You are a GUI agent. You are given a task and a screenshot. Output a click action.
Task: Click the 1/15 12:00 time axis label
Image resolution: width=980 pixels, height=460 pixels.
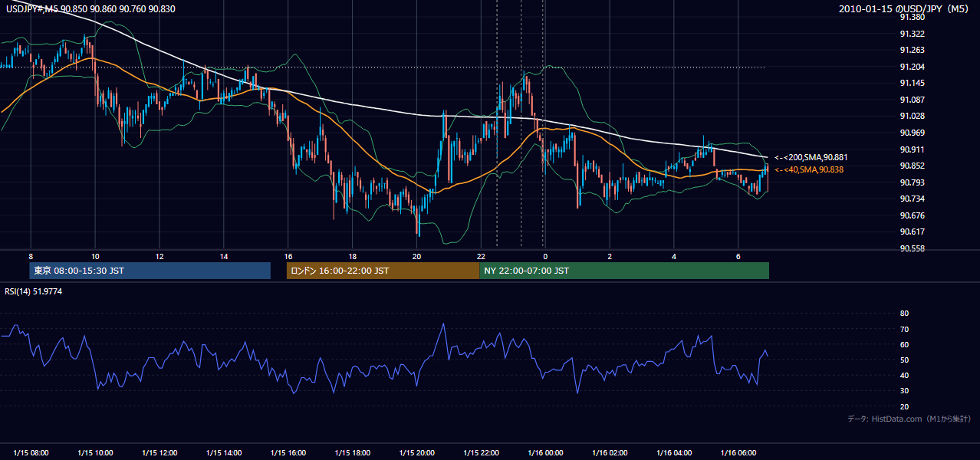[159, 452]
